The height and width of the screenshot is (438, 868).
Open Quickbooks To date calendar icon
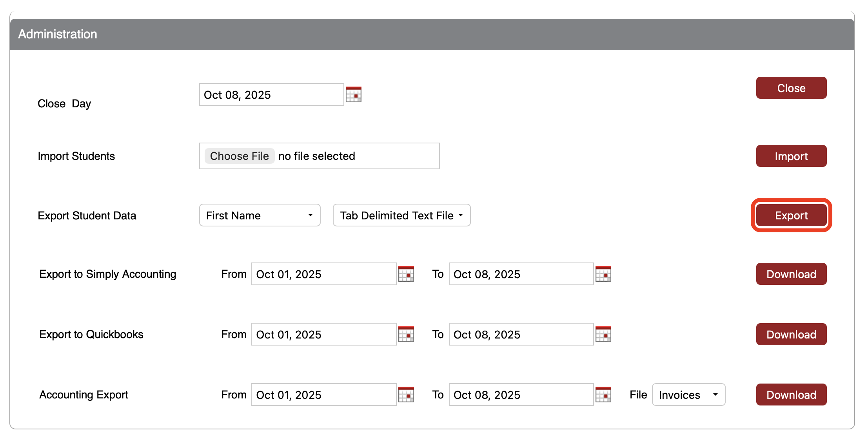603,334
